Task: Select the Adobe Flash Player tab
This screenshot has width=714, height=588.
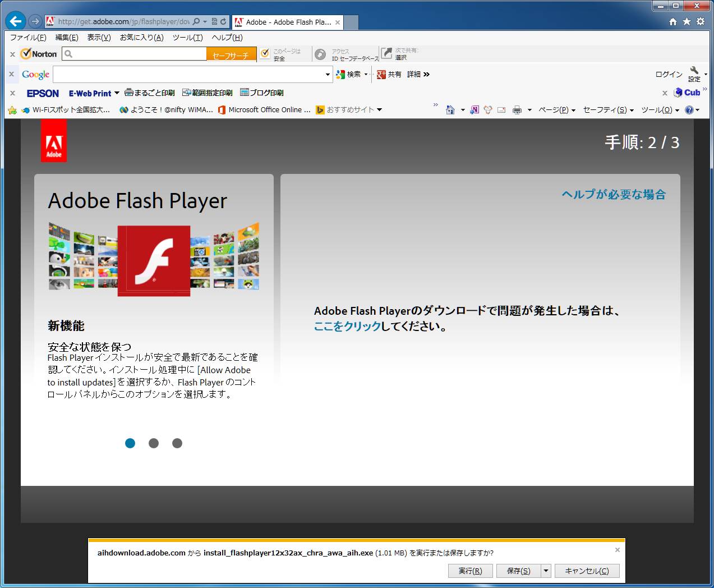Action: click(x=287, y=22)
